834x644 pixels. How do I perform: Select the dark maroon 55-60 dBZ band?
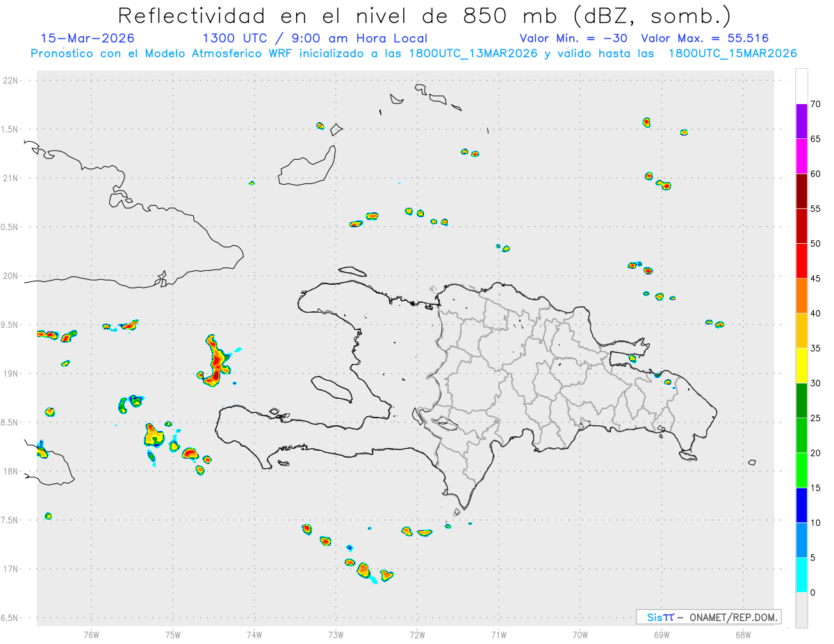click(x=801, y=191)
